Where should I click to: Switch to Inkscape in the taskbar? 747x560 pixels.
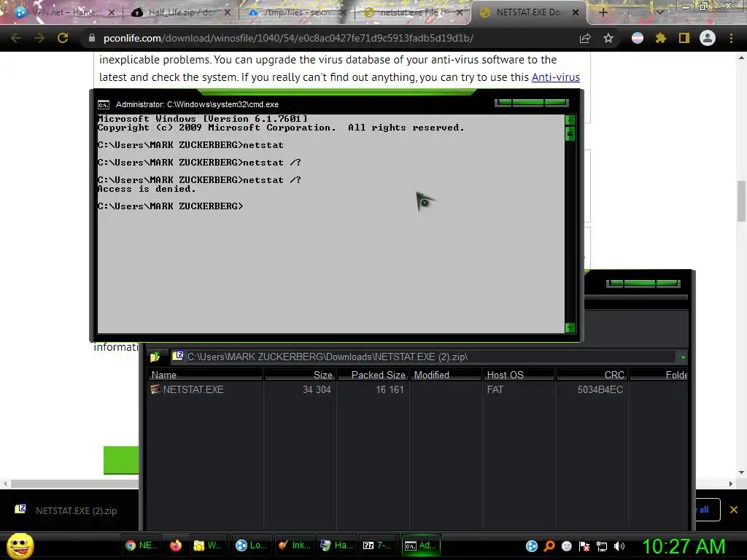tap(295, 545)
